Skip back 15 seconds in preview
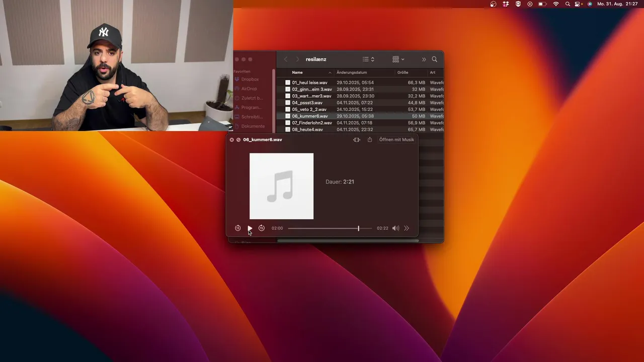This screenshot has width=644, height=362. pyautogui.click(x=238, y=228)
